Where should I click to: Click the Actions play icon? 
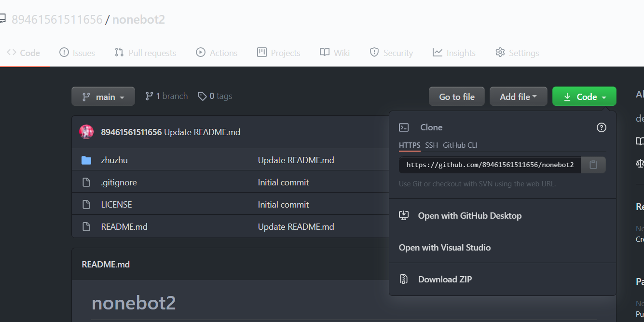coord(200,52)
